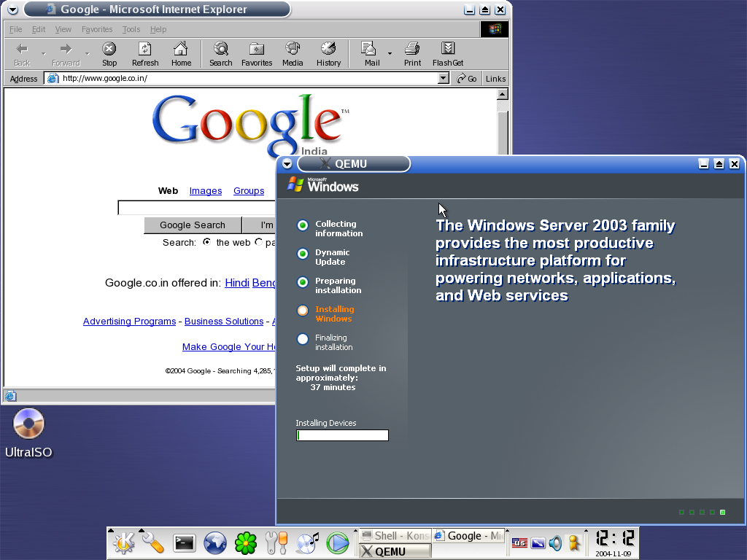Click the Mail toolbar icon
Screen dimensions: 747x560
tap(371, 54)
